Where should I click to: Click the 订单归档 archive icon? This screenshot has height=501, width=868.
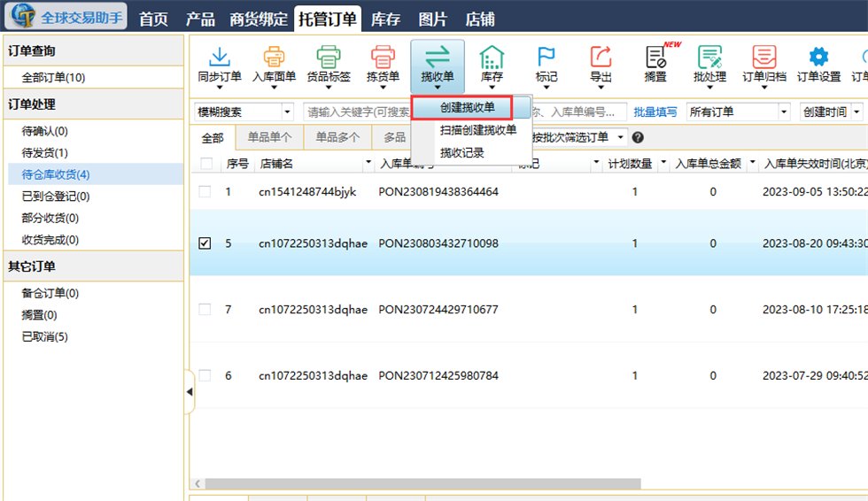point(763,57)
